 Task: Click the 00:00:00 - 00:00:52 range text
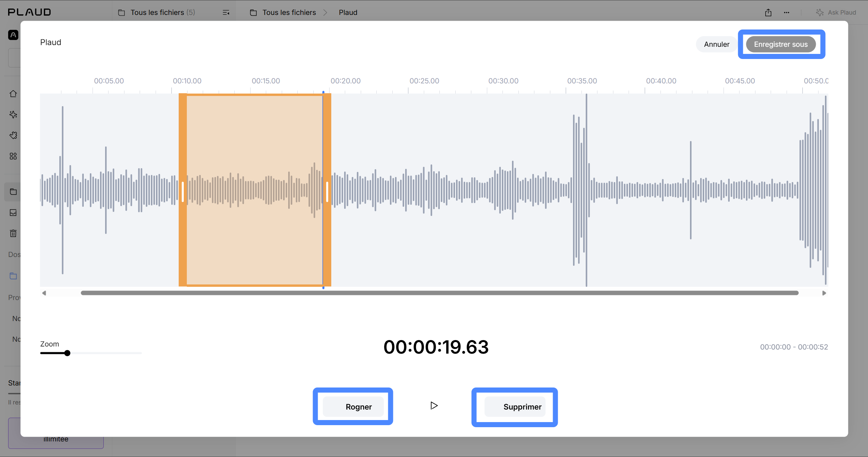(x=794, y=347)
